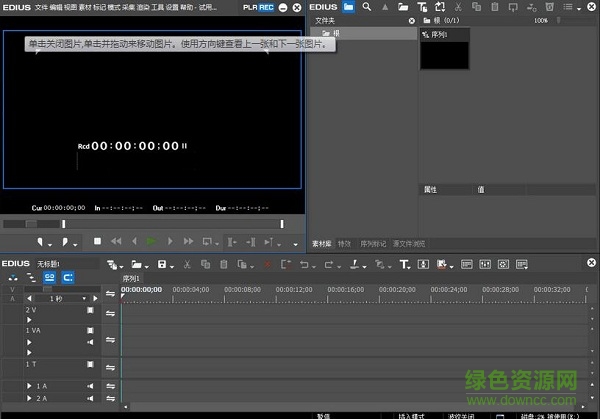Open the 序列标记 tab
The height and width of the screenshot is (419, 600).
pyautogui.click(x=372, y=243)
